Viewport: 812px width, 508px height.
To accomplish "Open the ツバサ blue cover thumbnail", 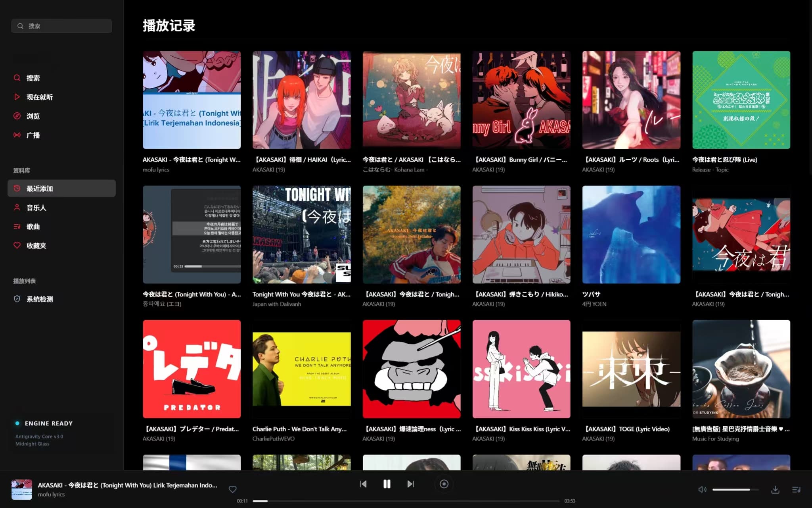I will (x=631, y=234).
